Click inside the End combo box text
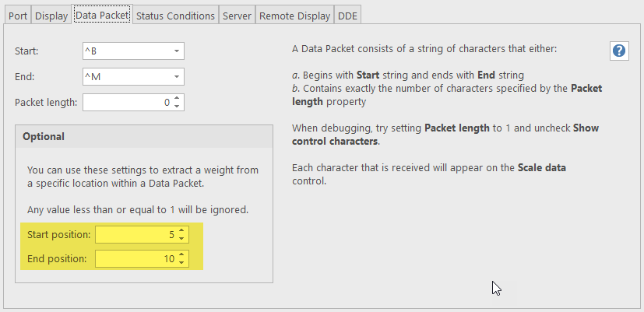 coord(125,77)
